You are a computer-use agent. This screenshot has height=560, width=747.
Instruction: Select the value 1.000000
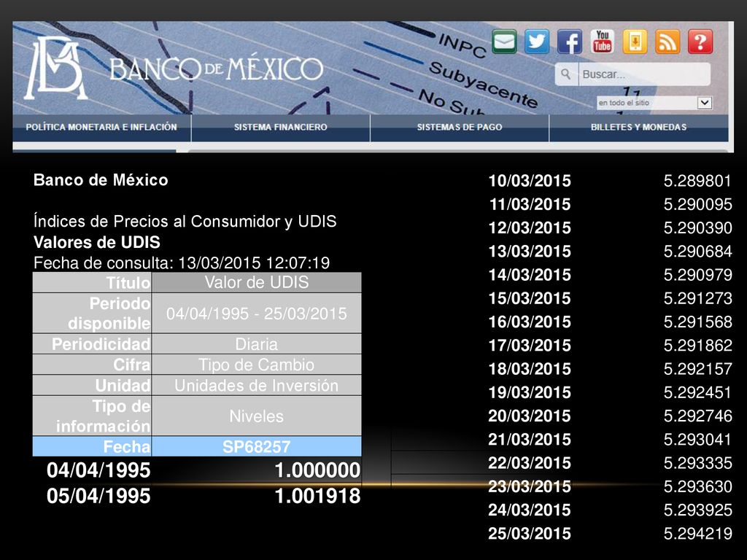pyautogui.click(x=318, y=470)
